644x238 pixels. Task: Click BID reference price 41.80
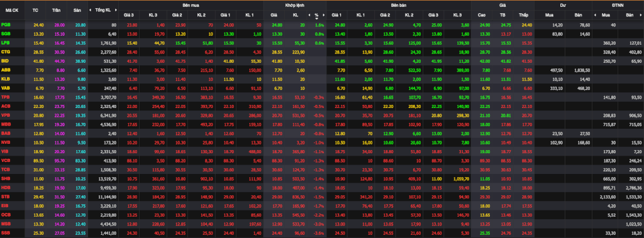click(38, 61)
